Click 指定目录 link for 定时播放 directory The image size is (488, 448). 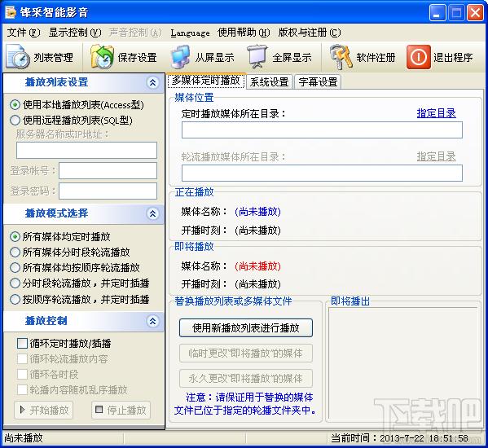(437, 113)
